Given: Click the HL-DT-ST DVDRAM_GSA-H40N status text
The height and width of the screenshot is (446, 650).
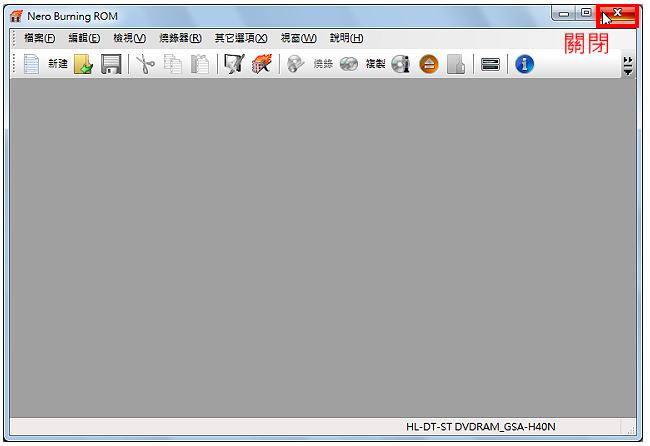Looking at the screenshot, I should click(480, 427).
